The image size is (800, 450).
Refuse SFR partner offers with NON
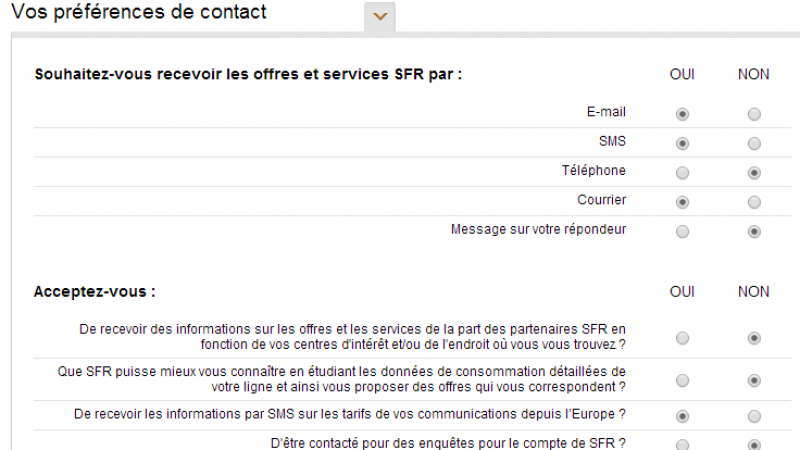tap(754, 338)
